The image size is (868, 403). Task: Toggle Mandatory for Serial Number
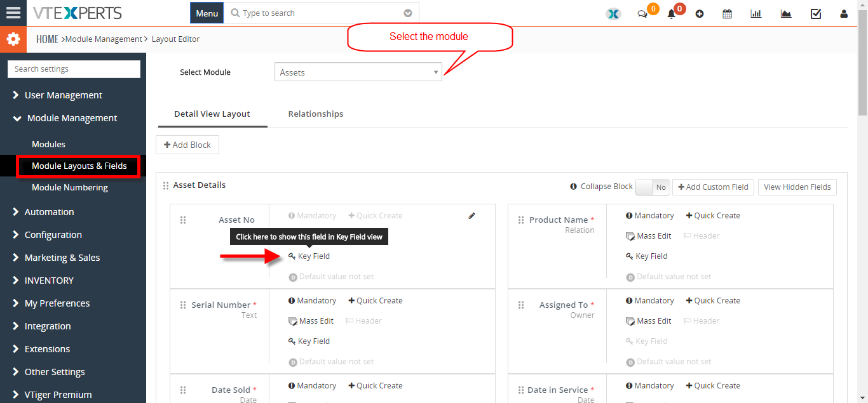(x=312, y=301)
